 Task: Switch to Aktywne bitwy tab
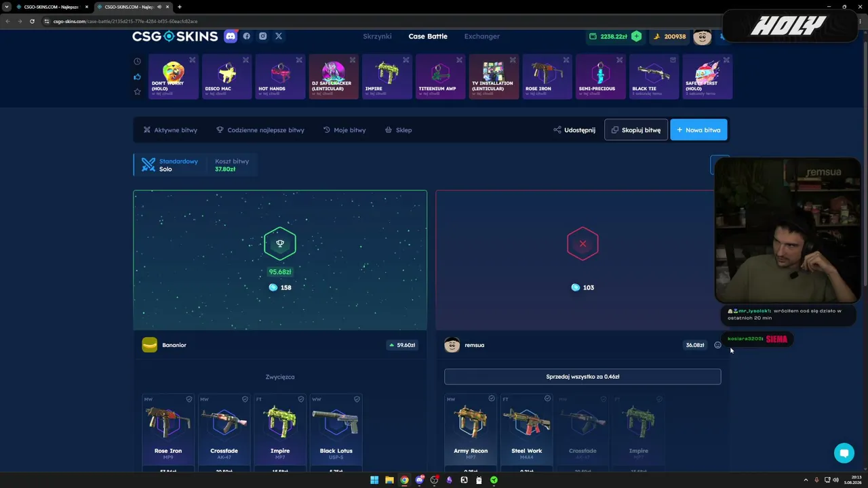point(170,130)
